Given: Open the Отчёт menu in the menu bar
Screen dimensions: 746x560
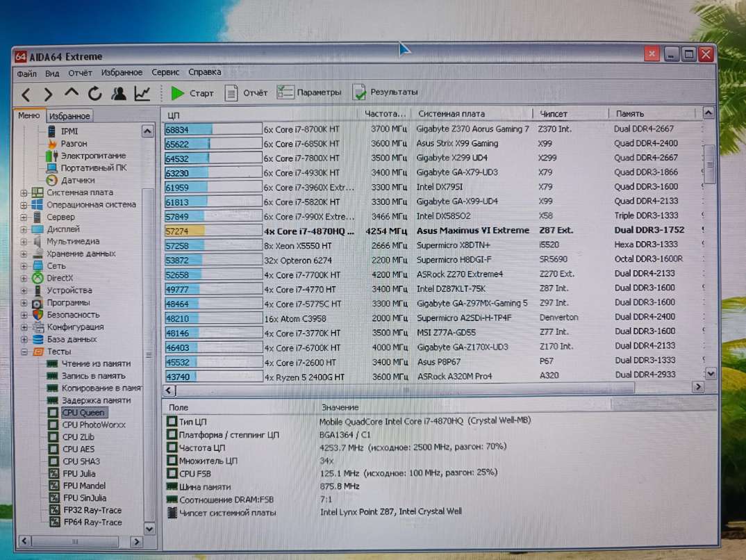Looking at the screenshot, I should pyautogui.click(x=80, y=73).
